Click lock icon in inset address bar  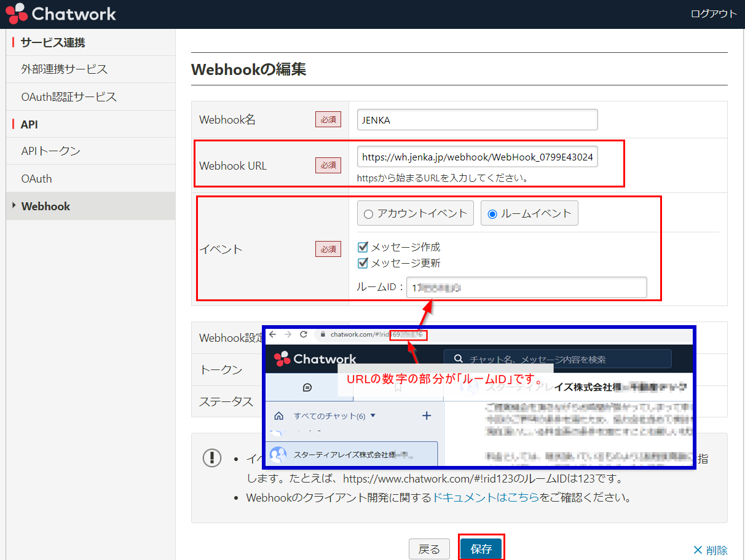(322, 335)
